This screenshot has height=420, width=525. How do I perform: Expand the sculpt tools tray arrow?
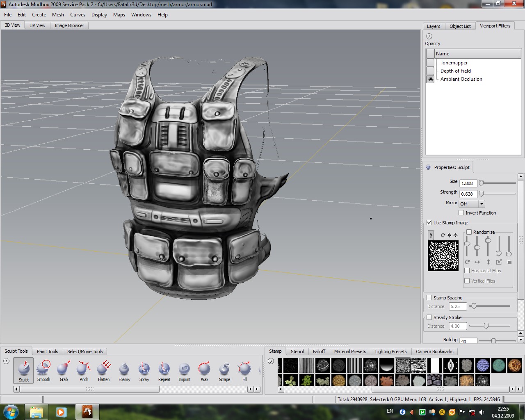[6, 361]
